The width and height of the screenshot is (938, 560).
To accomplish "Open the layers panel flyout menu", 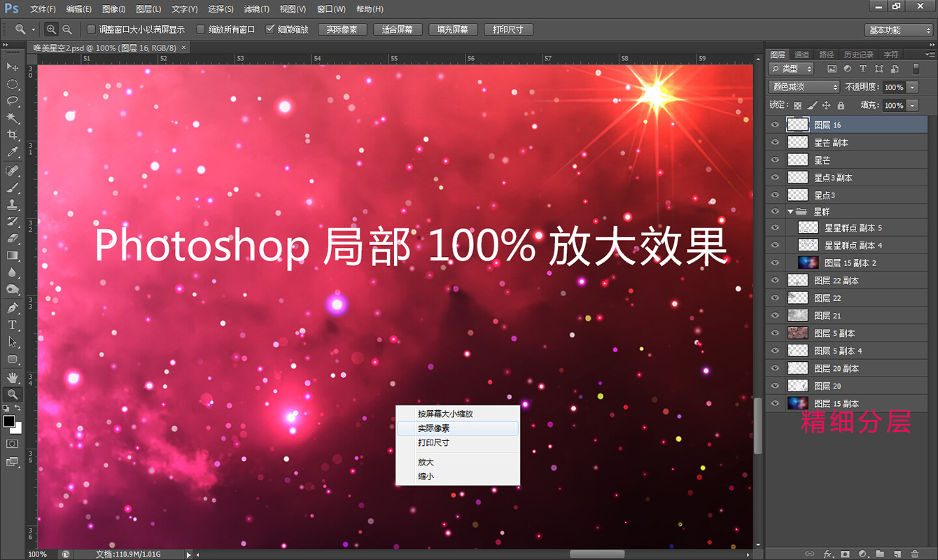I will 929,55.
